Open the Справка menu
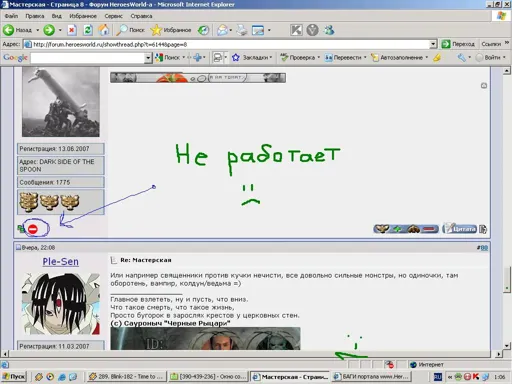The width and height of the screenshot is (512, 384). [141, 16]
